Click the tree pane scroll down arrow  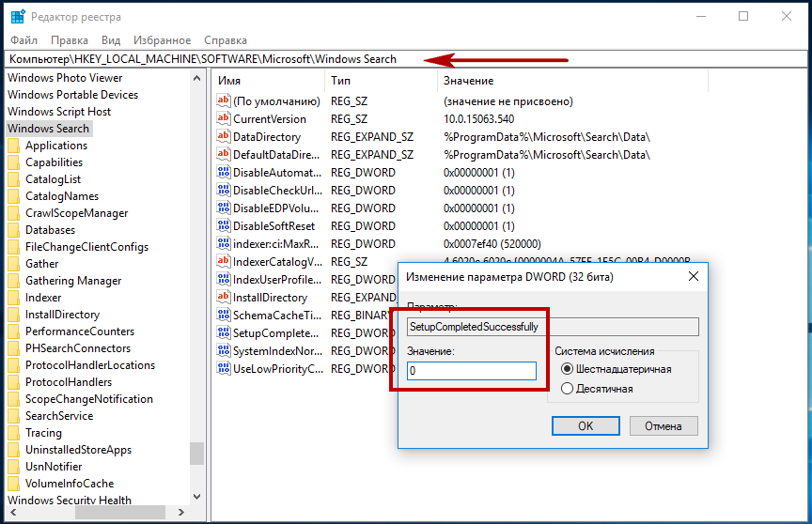196,495
